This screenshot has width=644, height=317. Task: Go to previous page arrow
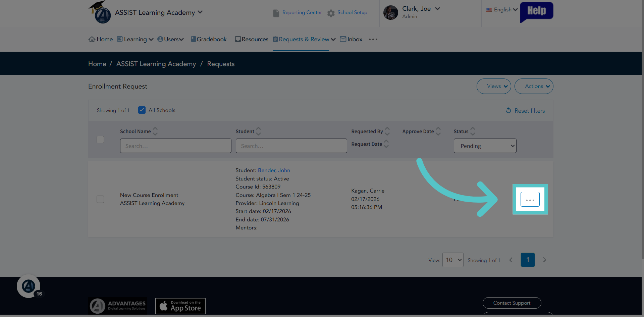[x=511, y=260]
